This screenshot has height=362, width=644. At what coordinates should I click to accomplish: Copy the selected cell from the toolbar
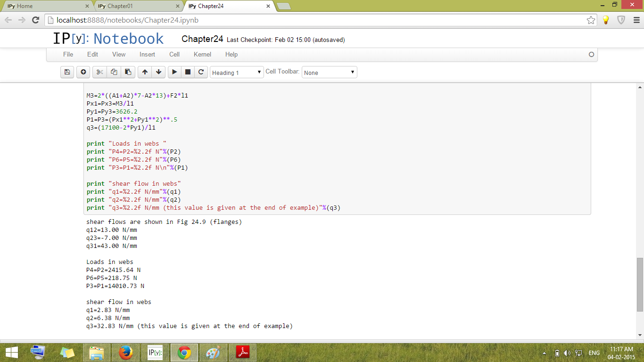[x=114, y=72]
